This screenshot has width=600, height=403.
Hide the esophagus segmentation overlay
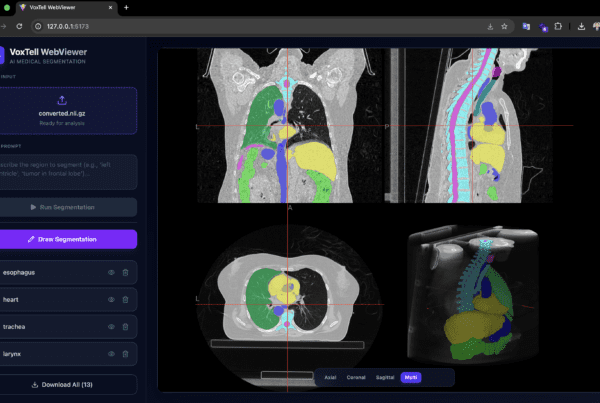tap(110, 272)
